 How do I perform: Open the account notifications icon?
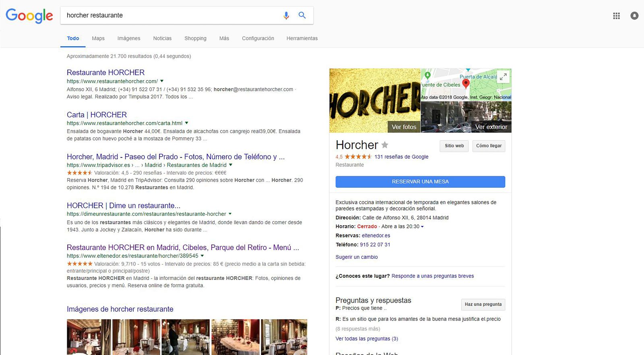pyautogui.click(x=634, y=16)
